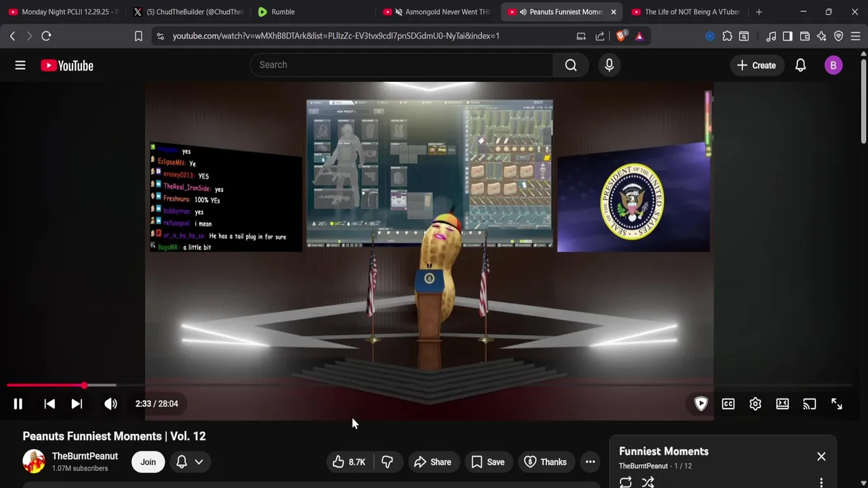
Task: Open the player settings gear
Action: pyautogui.click(x=755, y=404)
